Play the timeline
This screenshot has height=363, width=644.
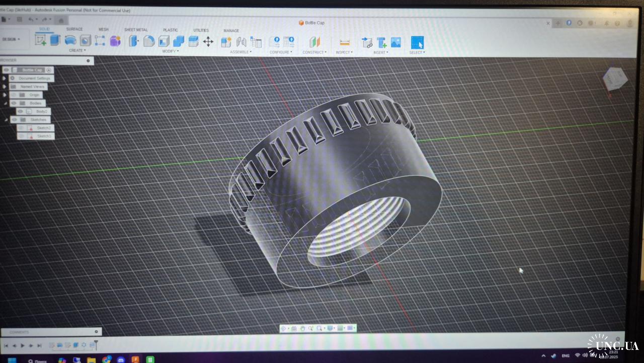coord(22,345)
